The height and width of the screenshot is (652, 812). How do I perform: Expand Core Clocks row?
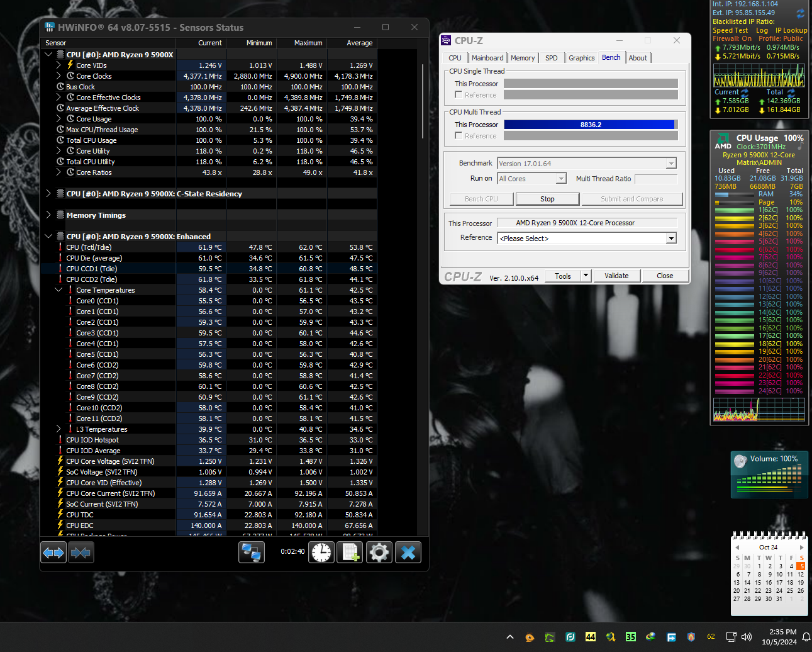pos(58,76)
